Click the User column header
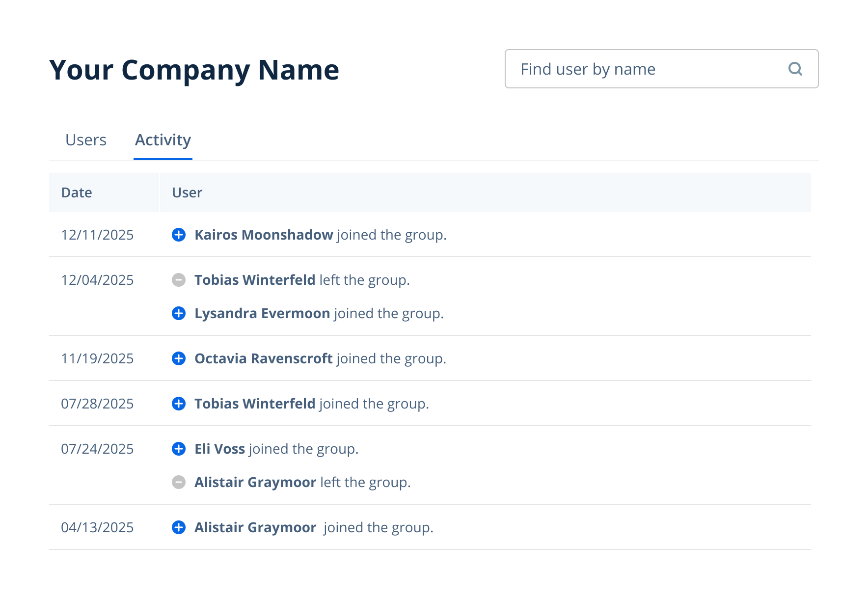 187,192
